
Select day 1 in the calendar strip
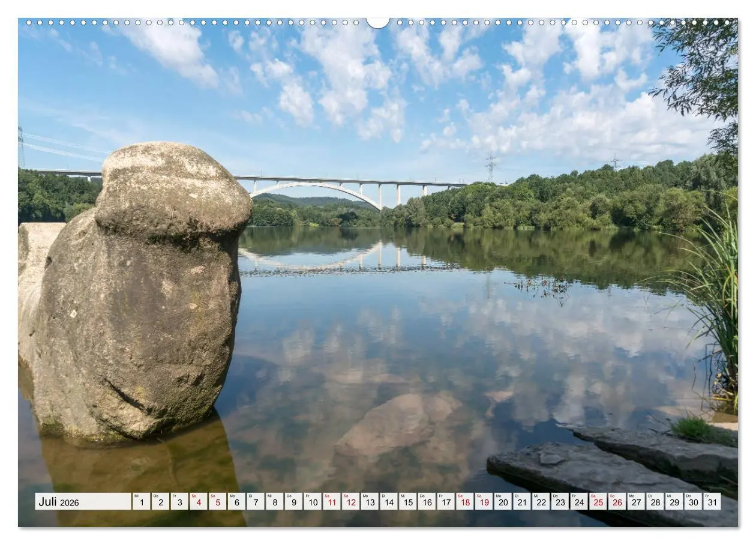[141, 502]
